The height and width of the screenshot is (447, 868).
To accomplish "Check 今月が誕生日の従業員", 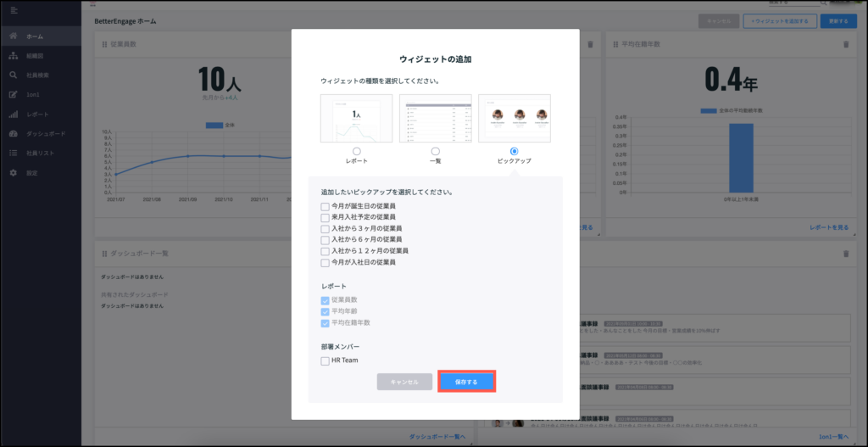I will (325, 207).
